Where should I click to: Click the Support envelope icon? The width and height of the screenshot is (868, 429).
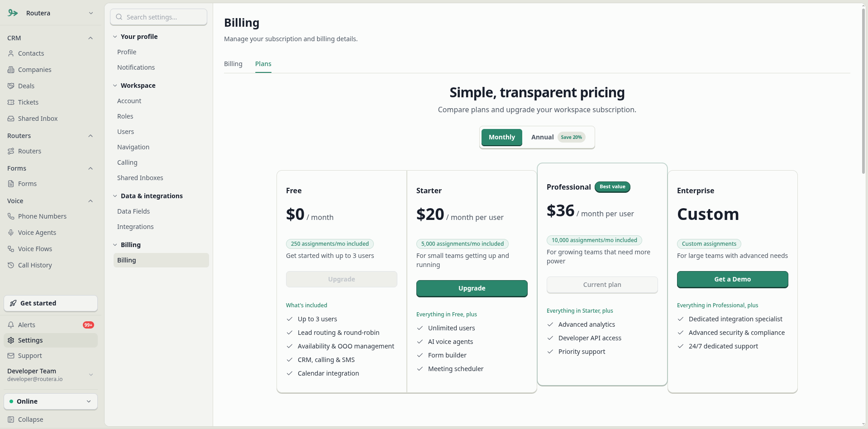tap(11, 356)
